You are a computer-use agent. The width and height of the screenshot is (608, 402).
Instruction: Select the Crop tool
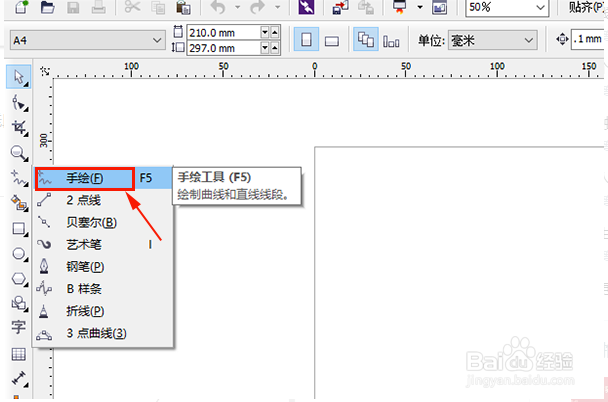click(x=19, y=128)
